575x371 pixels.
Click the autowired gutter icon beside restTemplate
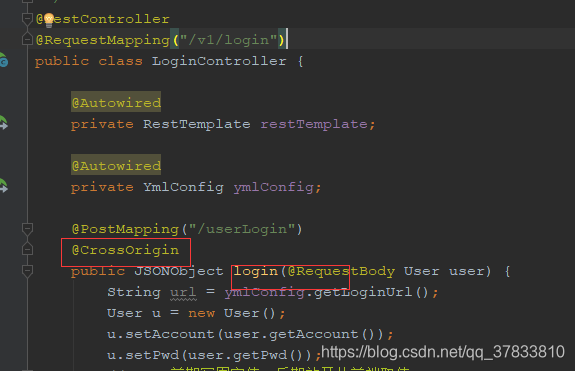(x=3, y=123)
